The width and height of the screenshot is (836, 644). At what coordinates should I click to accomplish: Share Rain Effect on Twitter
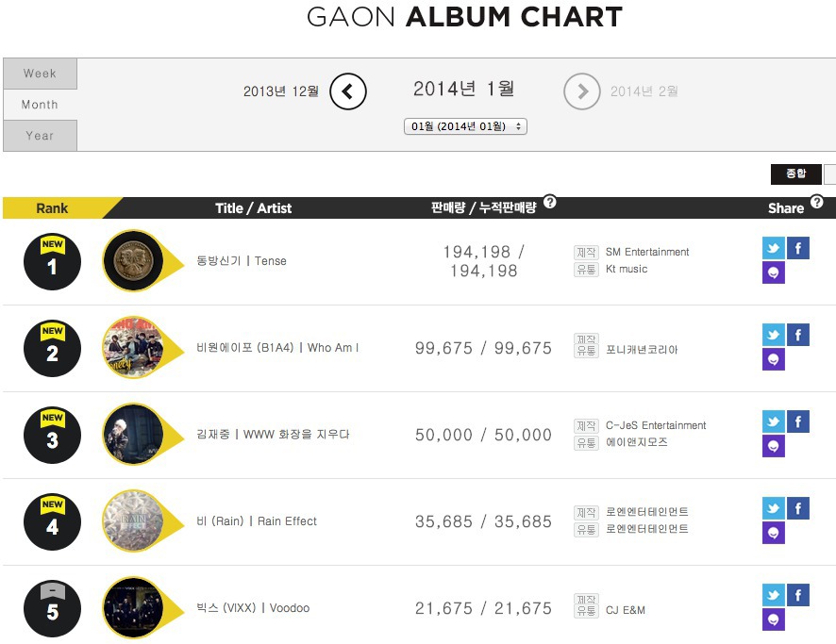click(774, 509)
